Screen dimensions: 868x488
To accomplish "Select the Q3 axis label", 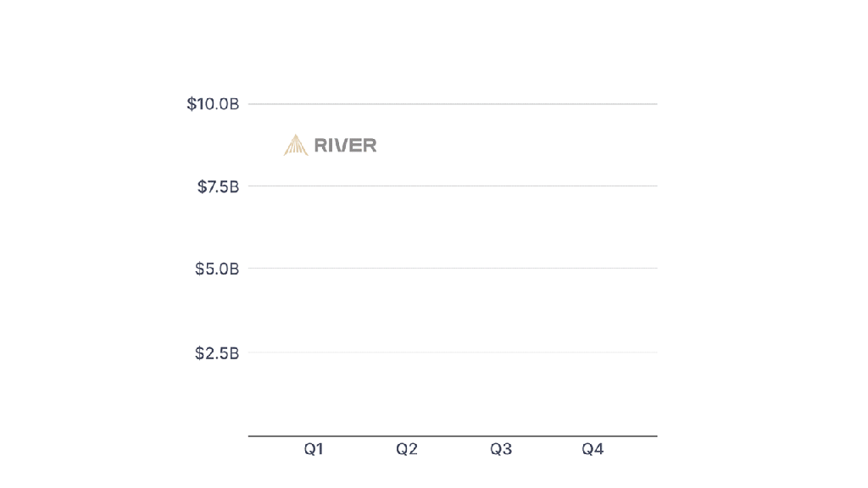I will [x=501, y=449].
